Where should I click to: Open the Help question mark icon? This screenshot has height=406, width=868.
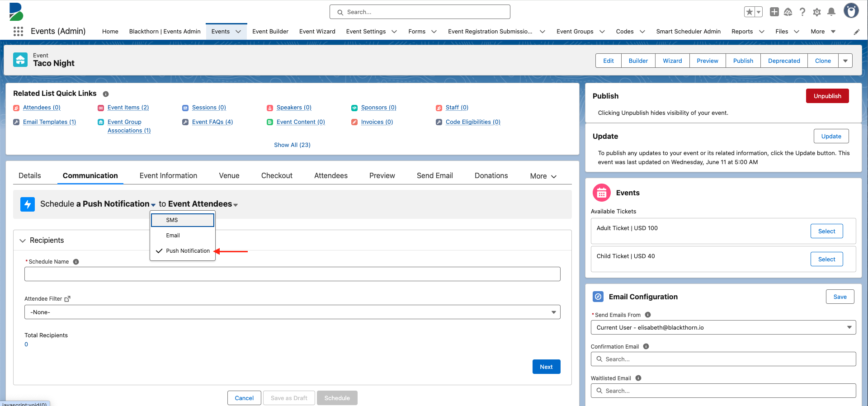(802, 12)
